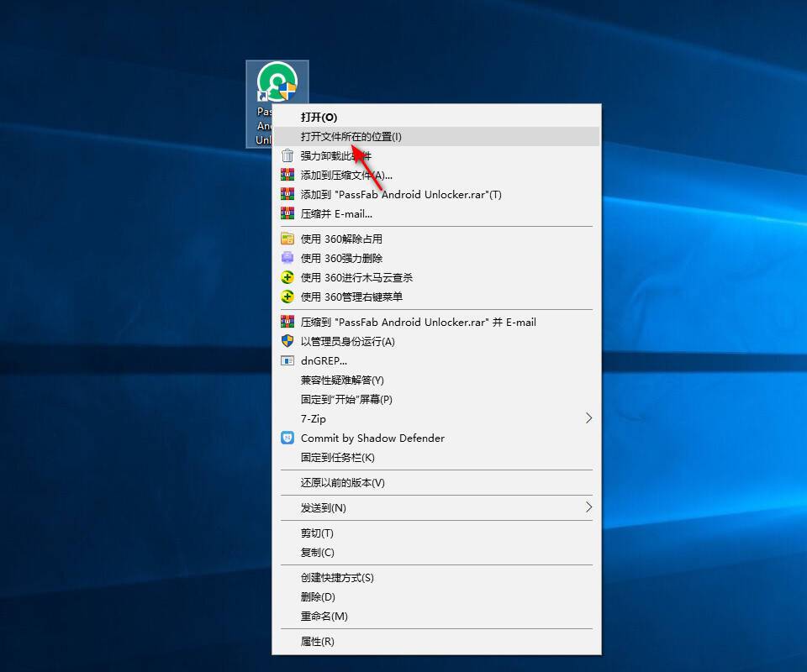The height and width of the screenshot is (672, 807).
Task: Choose 兼容性疑难解答(Y) option
Action: (342, 380)
